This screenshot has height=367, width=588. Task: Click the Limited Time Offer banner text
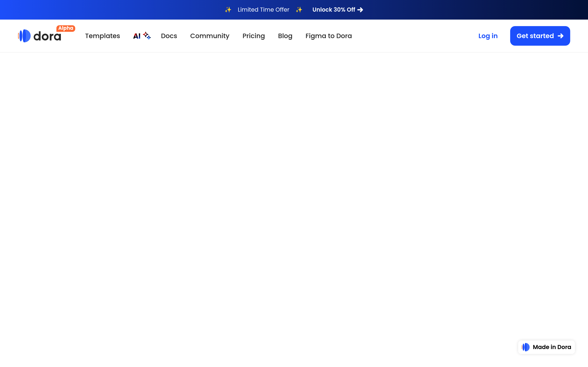click(263, 10)
